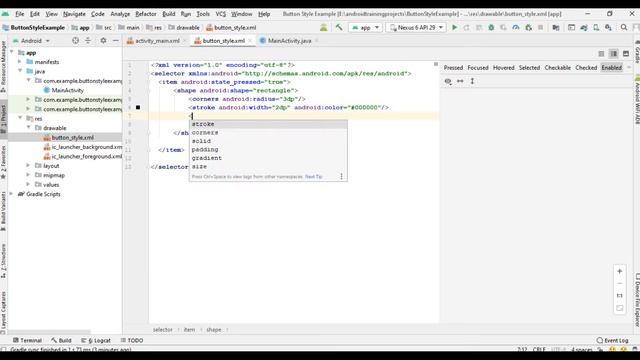Open the Event Log

click(x=612, y=340)
